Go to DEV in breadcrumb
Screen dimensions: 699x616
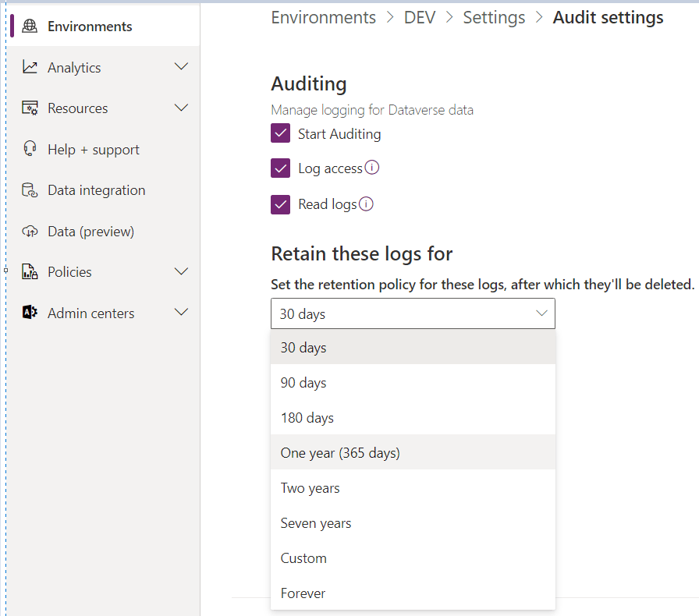(420, 17)
